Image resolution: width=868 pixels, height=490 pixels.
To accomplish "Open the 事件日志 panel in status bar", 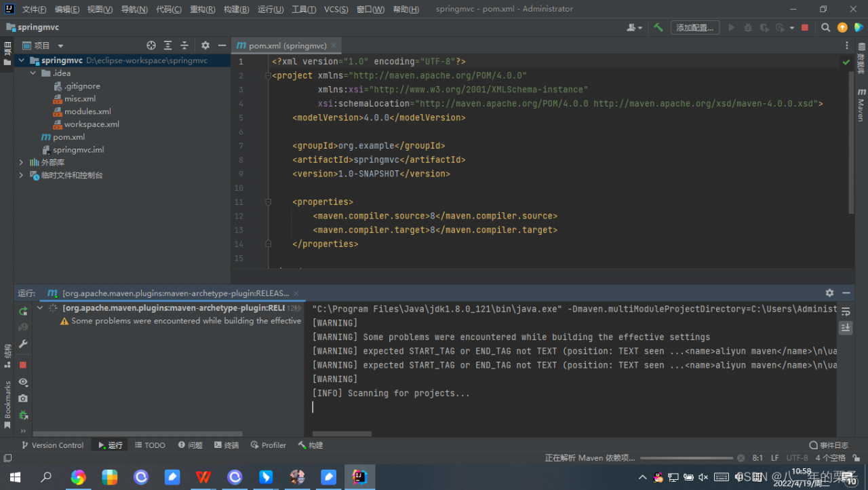I will 829,445.
